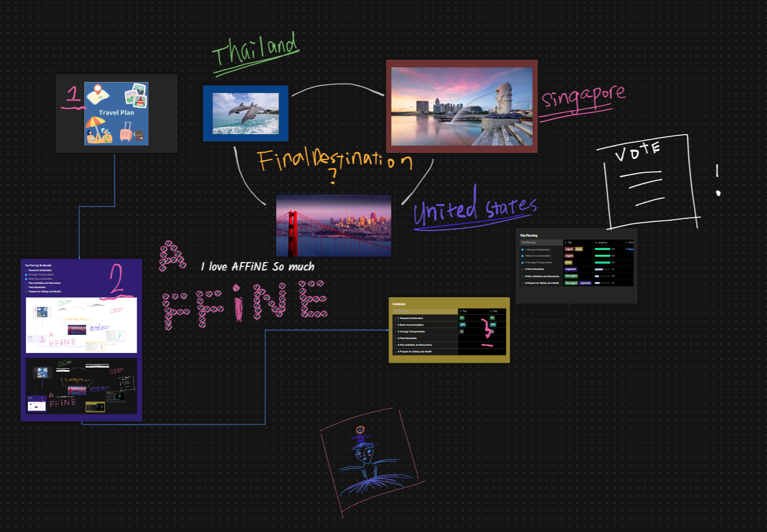
Task: Select the purple handwritten United States label
Action: (x=475, y=208)
